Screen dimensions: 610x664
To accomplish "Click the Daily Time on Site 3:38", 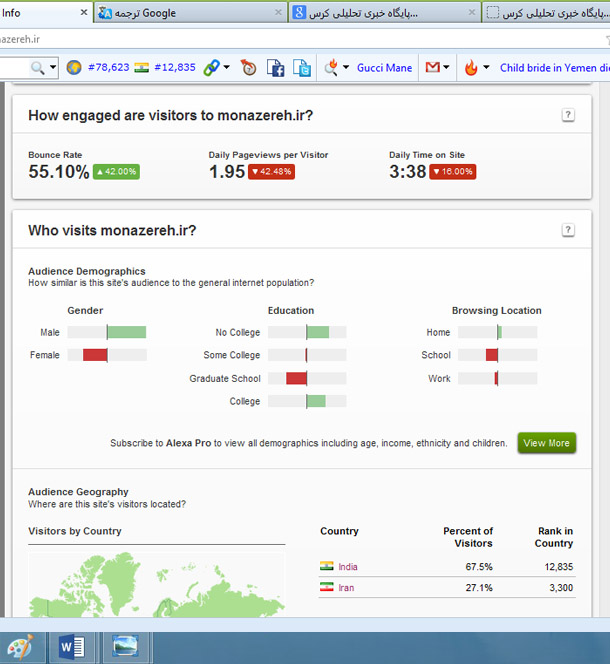I will (x=408, y=172).
